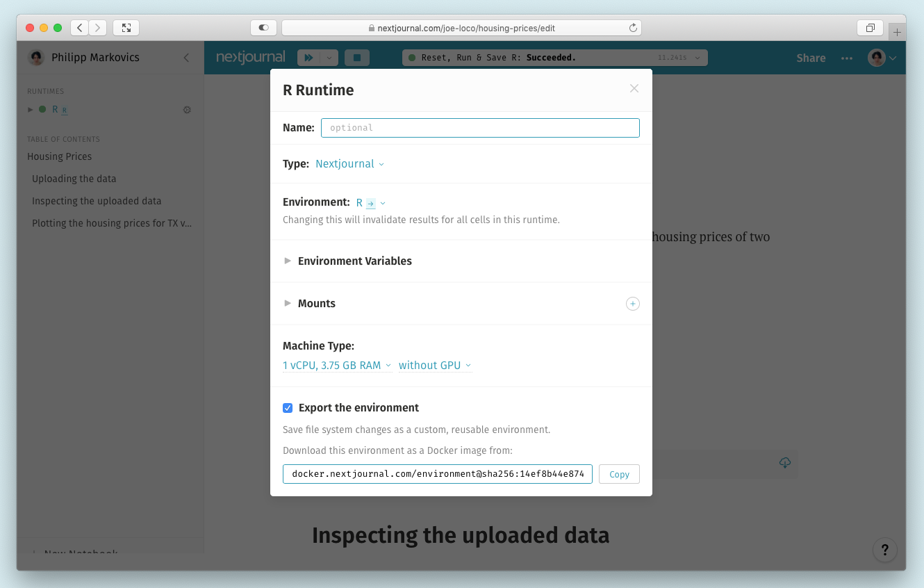The width and height of the screenshot is (924, 588).
Task: Click the add mount plus icon
Action: pyautogui.click(x=632, y=304)
